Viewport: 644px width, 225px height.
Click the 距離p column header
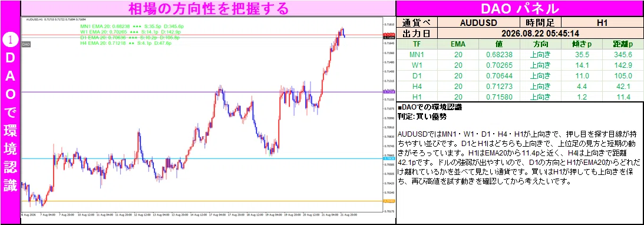[622, 44]
